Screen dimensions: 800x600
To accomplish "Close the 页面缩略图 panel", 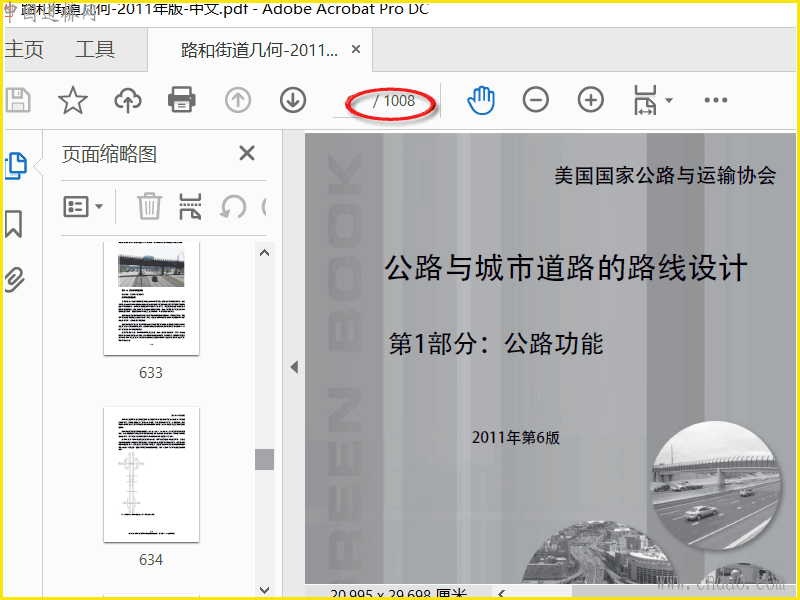I will click(247, 153).
